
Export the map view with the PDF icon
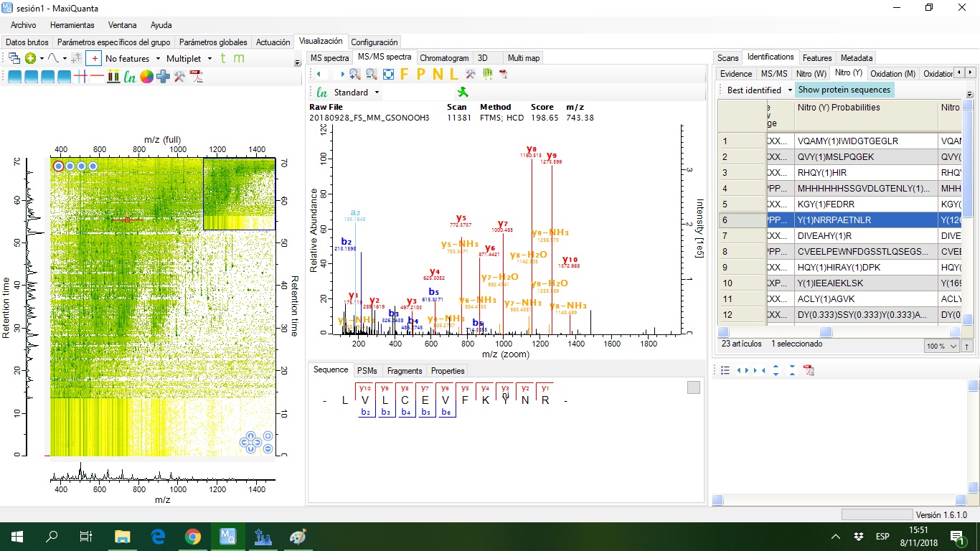click(x=196, y=77)
